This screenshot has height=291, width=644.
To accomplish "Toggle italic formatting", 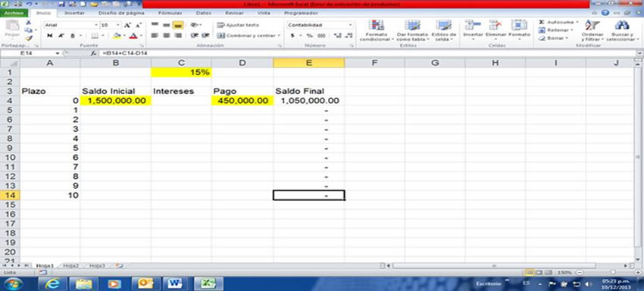I will tap(61, 36).
